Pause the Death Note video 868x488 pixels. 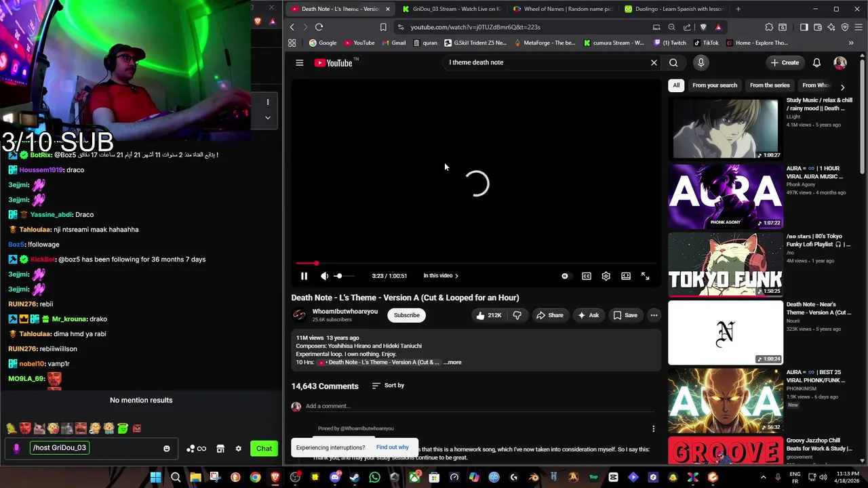304,276
